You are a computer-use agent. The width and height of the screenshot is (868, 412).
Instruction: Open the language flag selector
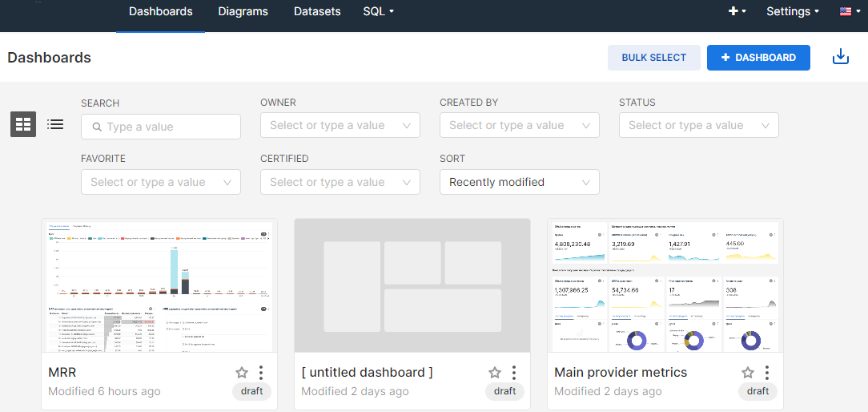coord(848,11)
